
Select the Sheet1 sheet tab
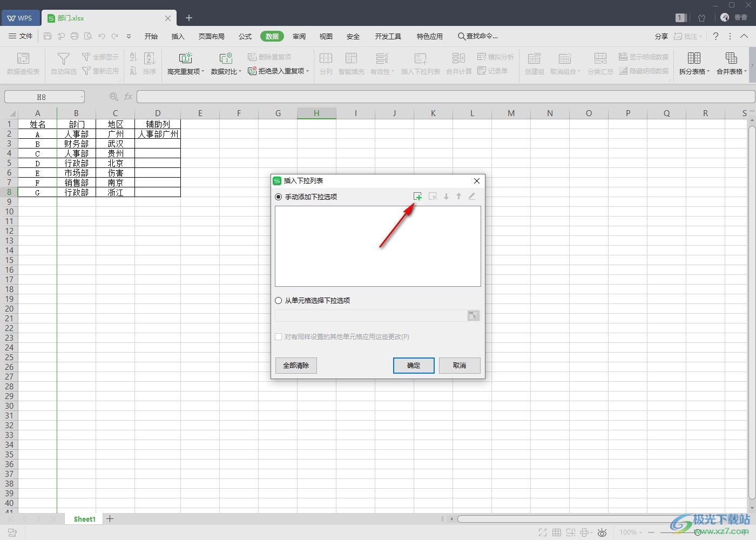pos(85,519)
